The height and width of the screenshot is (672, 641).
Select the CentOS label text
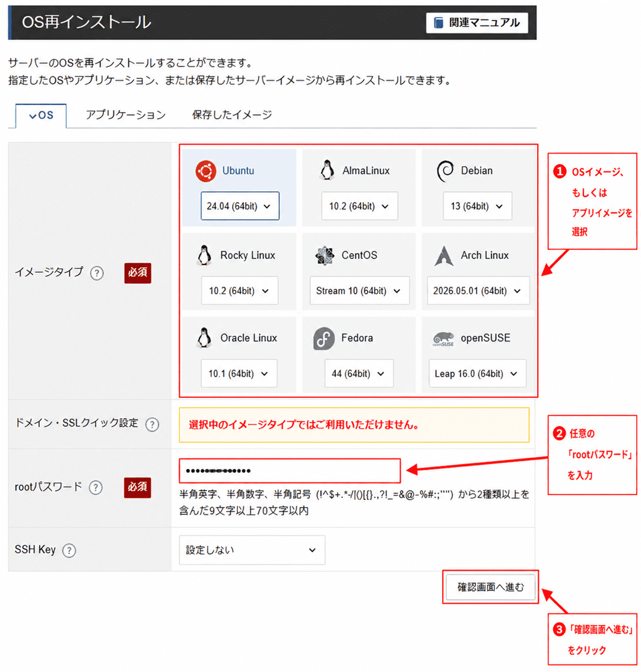pyautogui.click(x=359, y=255)
